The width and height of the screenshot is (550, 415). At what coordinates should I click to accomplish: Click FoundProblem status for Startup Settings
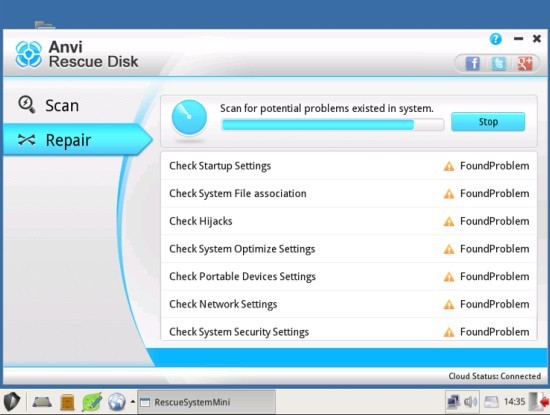point(495,166)
